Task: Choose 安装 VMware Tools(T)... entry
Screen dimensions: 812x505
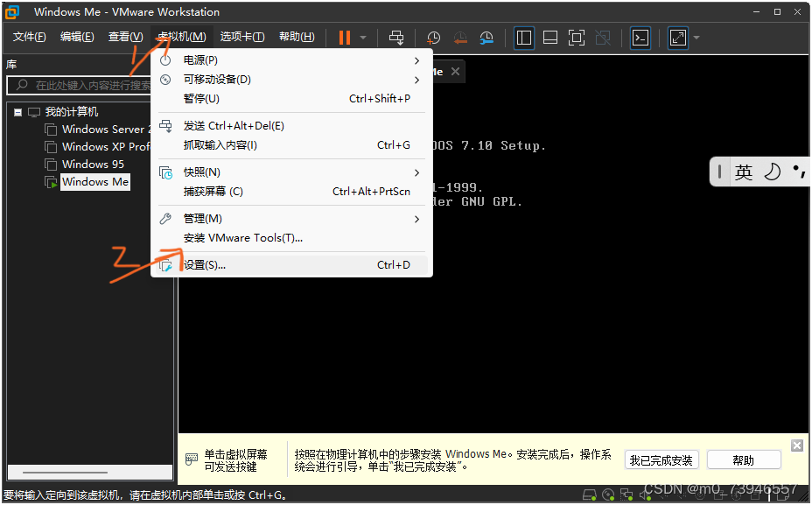Action: pyautogui.click(x=292, y=238)
